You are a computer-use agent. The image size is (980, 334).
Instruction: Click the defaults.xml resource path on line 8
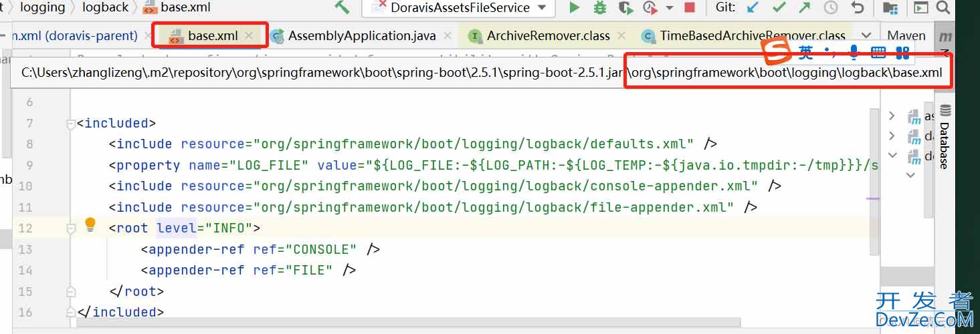pos(474,144)
